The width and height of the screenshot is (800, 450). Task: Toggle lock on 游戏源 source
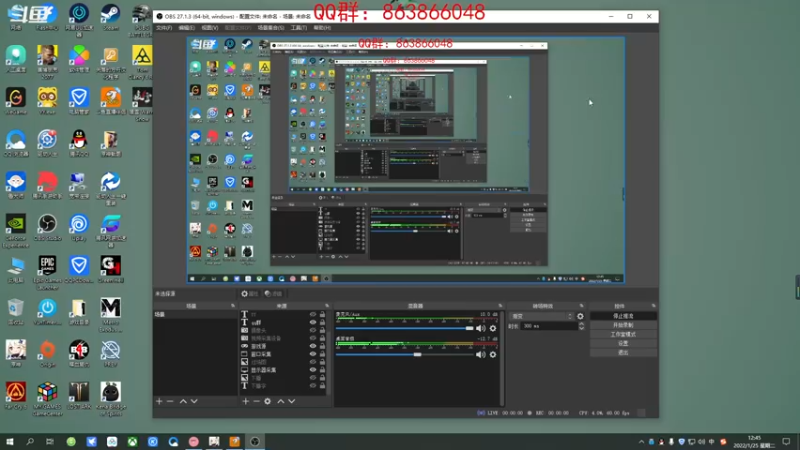pyautogui.click(x=322, y=346)
